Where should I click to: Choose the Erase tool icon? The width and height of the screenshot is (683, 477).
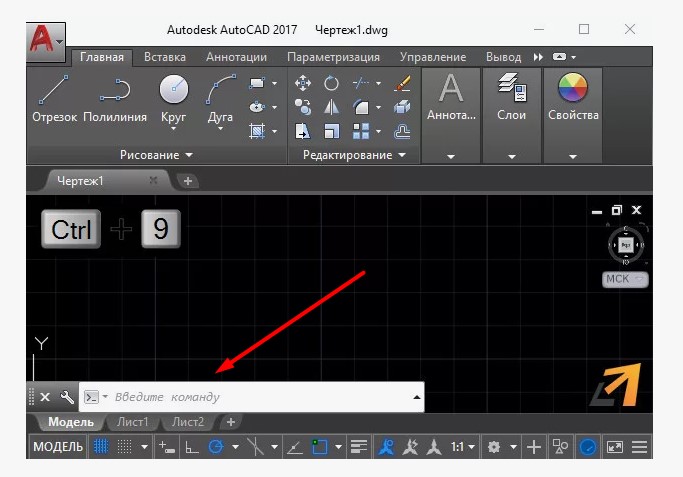click(x=402, y=83)
